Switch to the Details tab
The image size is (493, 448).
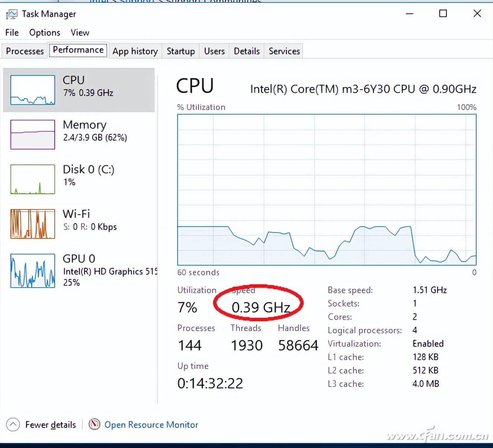[x=247, y=51]
